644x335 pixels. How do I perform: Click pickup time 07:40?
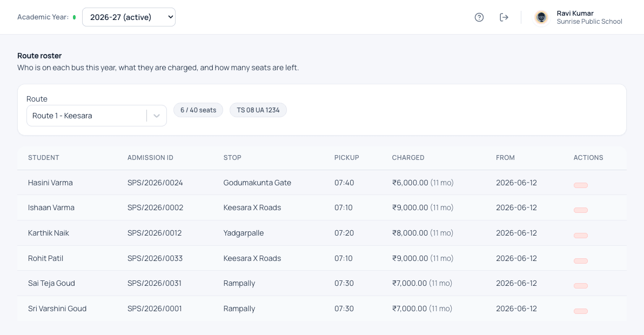pos(344,183)
